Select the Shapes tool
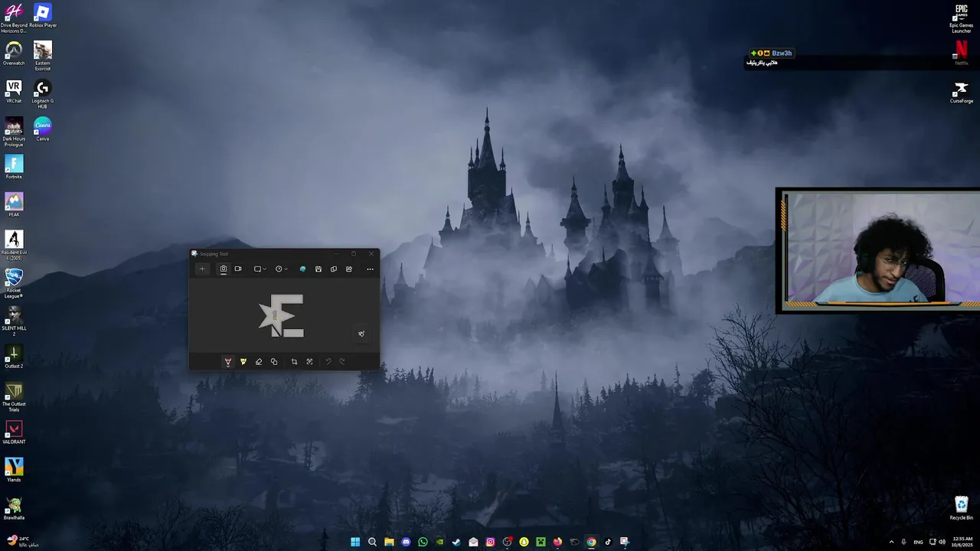The width and height of the screenshot is (980, 551). coord(274,362)
